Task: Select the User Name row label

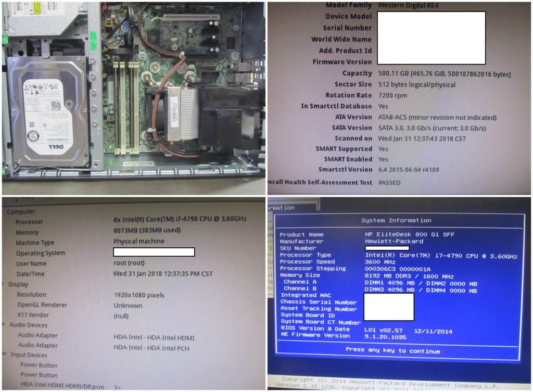Action: 31,263
